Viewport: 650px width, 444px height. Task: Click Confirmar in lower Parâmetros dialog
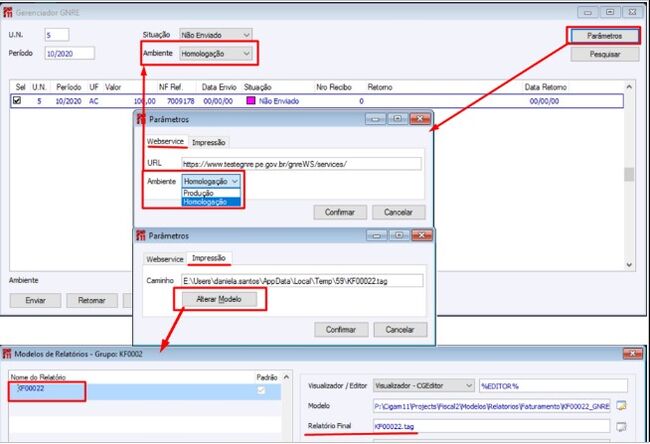[x=341, y=330]
